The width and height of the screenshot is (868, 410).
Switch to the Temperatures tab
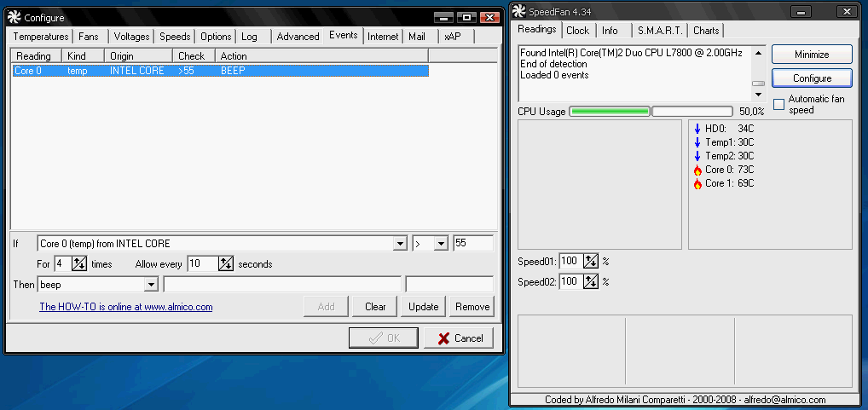tap(40, 37)
